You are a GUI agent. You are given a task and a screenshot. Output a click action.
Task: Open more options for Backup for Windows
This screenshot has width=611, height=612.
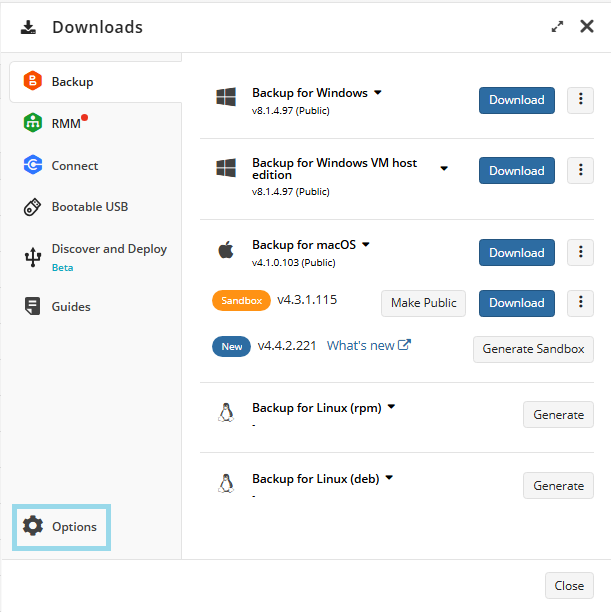pyautogui.click(x=580, y=100)
